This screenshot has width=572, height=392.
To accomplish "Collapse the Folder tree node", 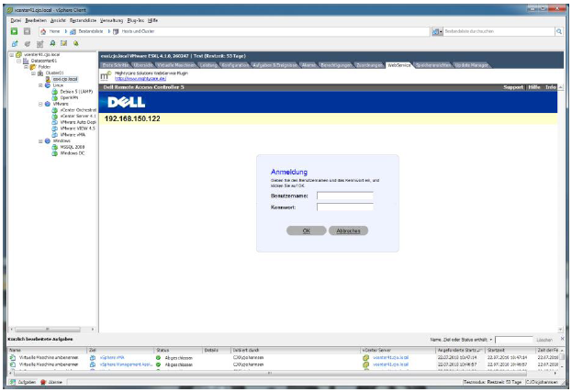I will click(x=27, y=67).
